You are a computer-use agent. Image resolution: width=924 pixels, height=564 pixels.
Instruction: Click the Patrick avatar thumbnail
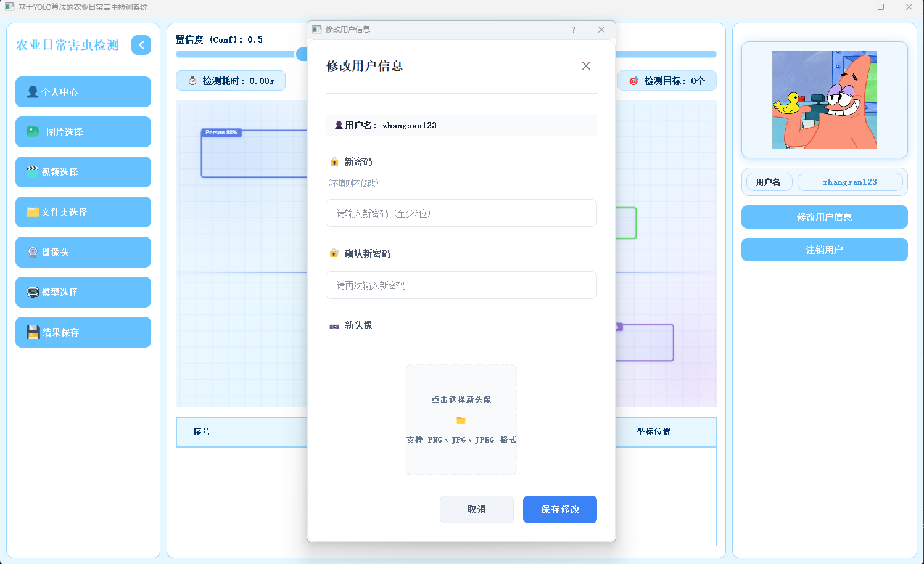(824, 99)
